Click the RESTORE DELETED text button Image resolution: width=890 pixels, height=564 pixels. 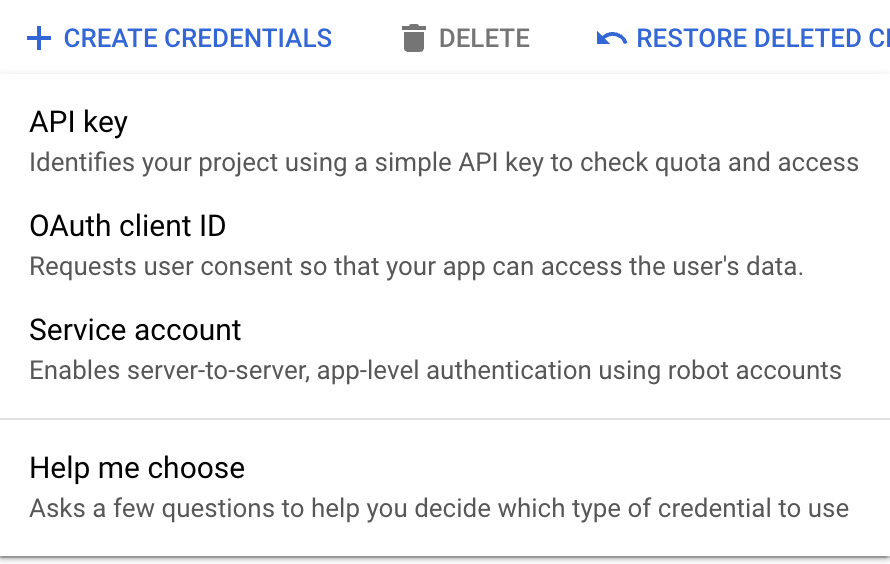point(762,39)
